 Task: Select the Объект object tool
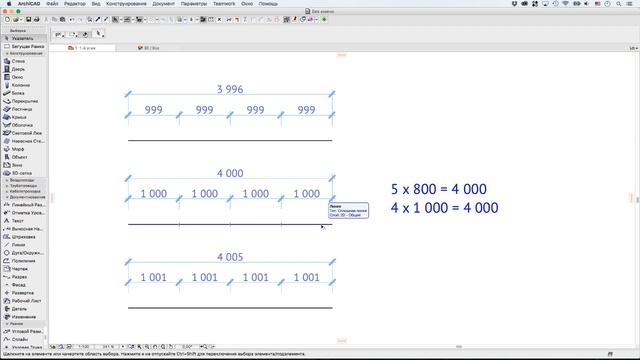(x=24, y=157)
